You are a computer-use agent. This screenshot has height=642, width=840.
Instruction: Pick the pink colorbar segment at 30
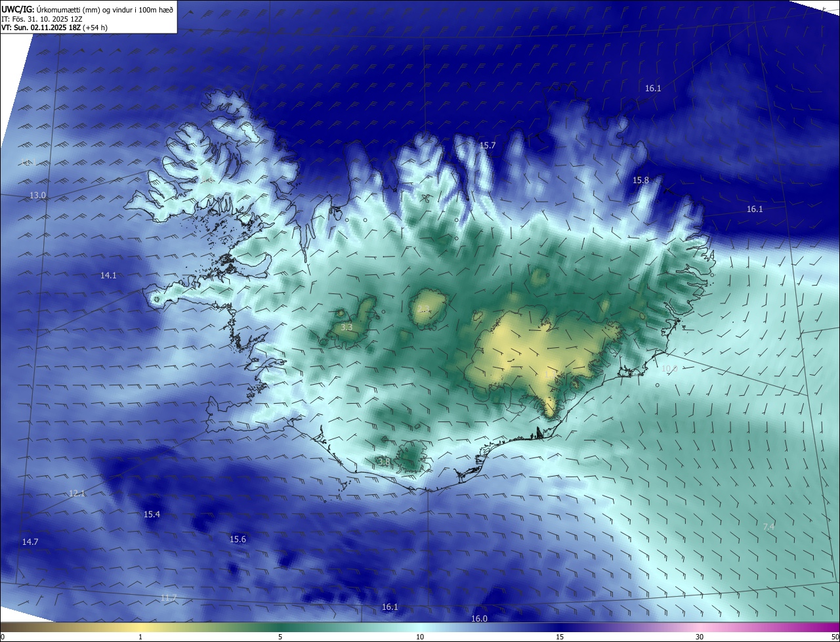[x=700, y=627]
